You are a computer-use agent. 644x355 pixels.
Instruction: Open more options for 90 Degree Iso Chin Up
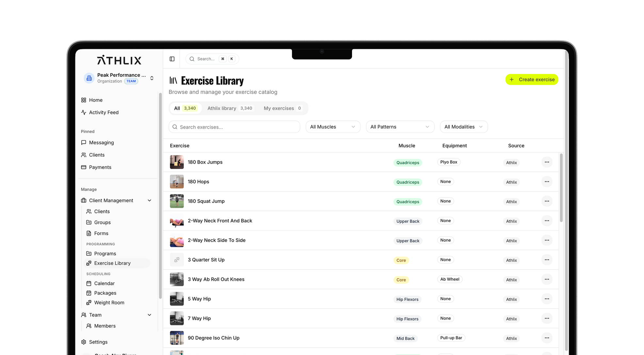(547, 338)
